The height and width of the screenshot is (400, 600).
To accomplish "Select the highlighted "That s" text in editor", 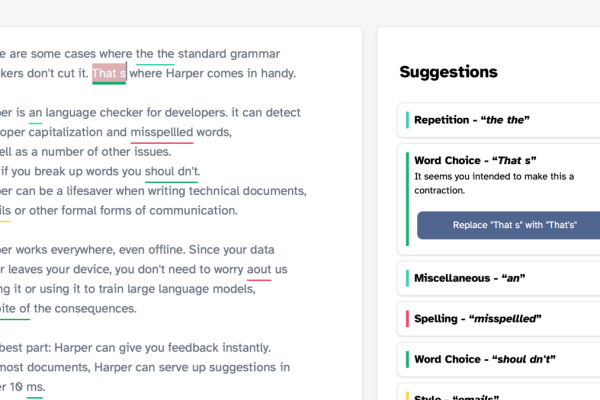I will point(109,73).
